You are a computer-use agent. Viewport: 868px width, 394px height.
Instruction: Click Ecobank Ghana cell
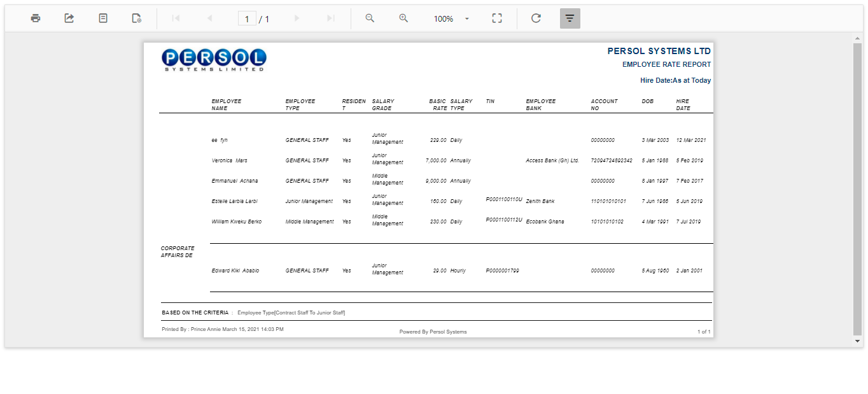[545, 222]
